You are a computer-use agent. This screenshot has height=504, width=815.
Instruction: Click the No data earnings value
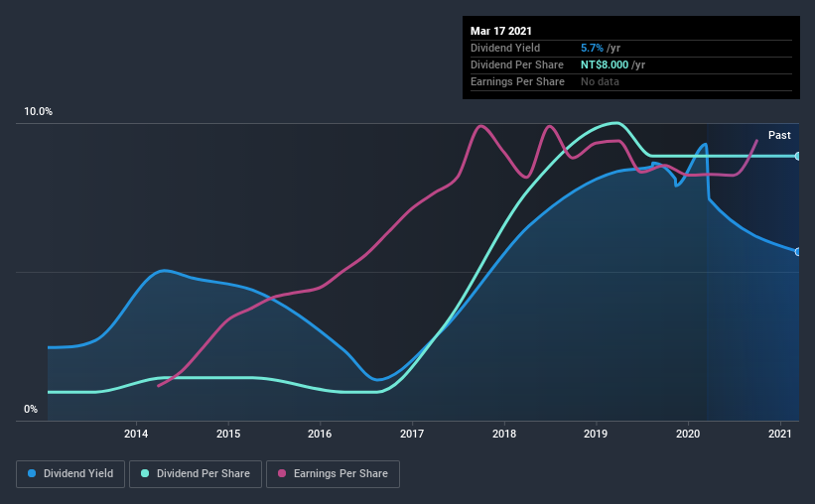[600, 81]
